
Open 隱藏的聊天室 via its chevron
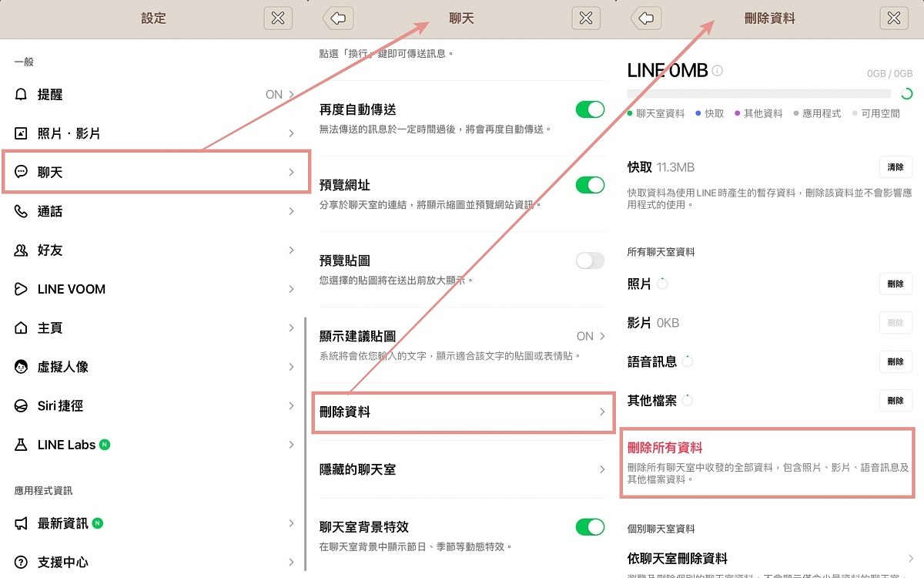point(602,469)
